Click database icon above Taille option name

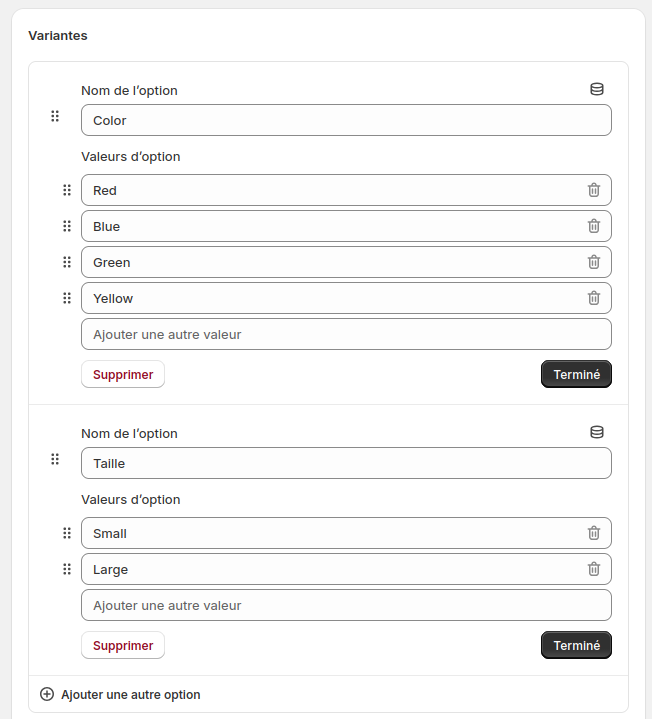click(x=597, y=432)
